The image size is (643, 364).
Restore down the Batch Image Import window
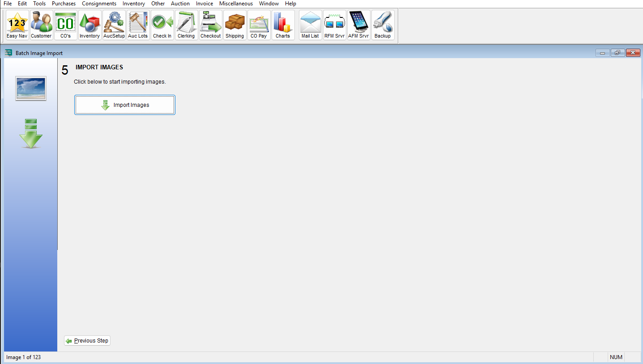pos(617,53)
